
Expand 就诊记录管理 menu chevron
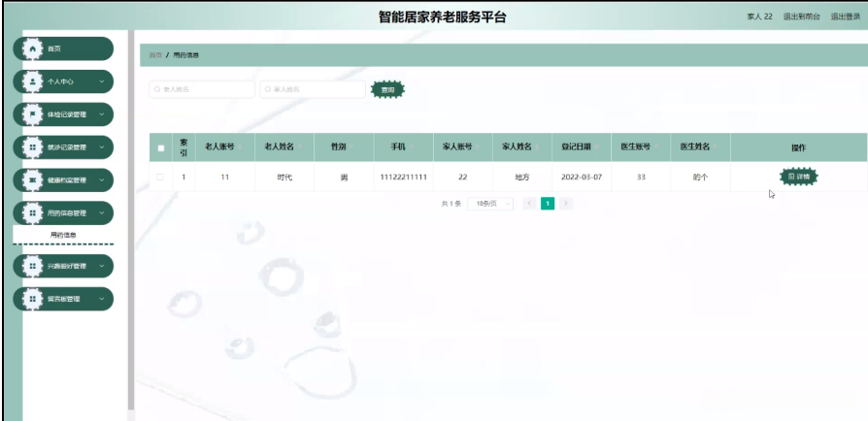(x=101, y=147)
